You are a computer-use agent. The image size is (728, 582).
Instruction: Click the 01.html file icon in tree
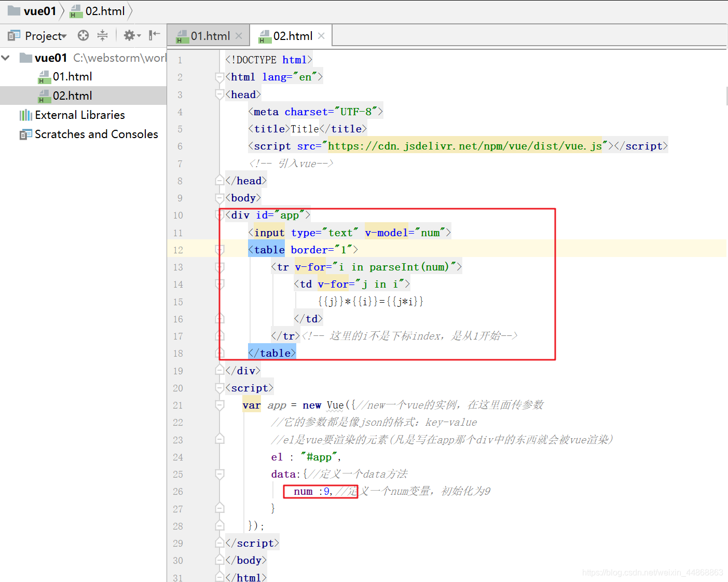click(x=45, y=77)
